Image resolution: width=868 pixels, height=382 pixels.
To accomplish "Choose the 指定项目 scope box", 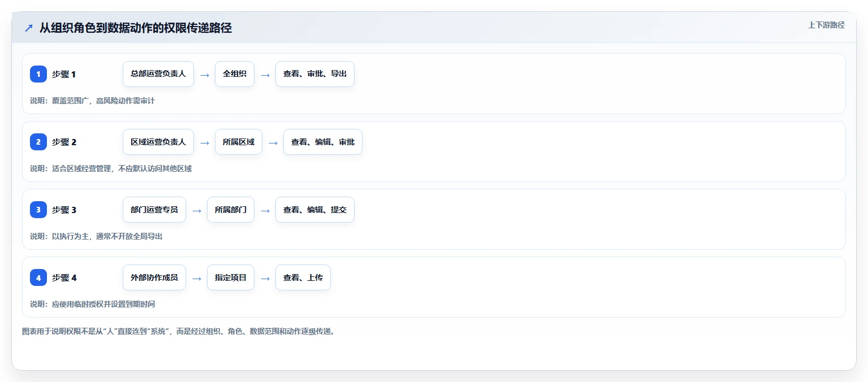I will tap(231, 277).
